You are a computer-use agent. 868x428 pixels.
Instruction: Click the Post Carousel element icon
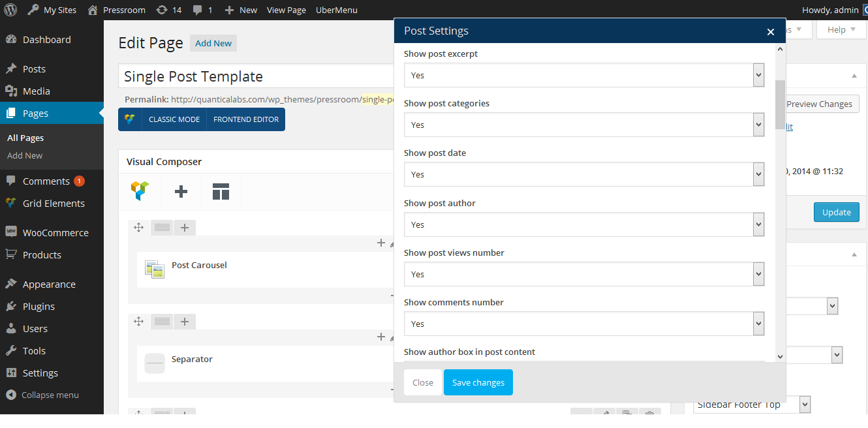(x=155, y=269)
